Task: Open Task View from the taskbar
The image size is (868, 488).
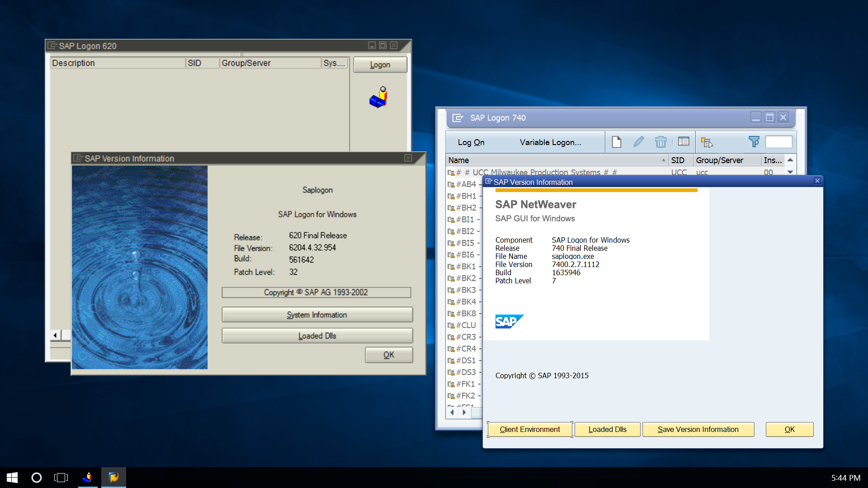Action: tap(61, 477)
